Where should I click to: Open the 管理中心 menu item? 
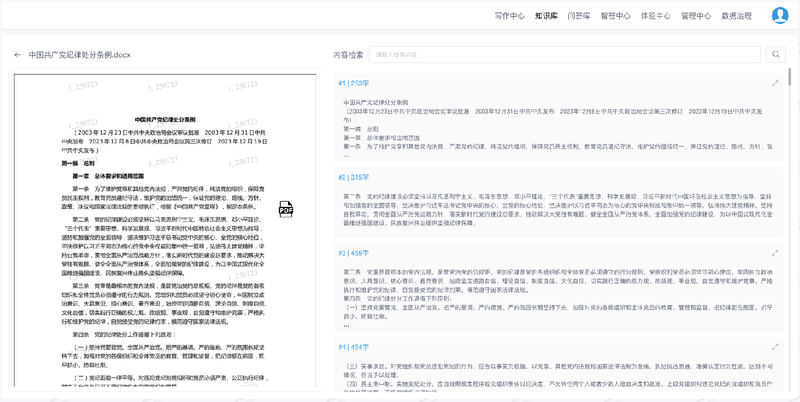pos(696,16)
